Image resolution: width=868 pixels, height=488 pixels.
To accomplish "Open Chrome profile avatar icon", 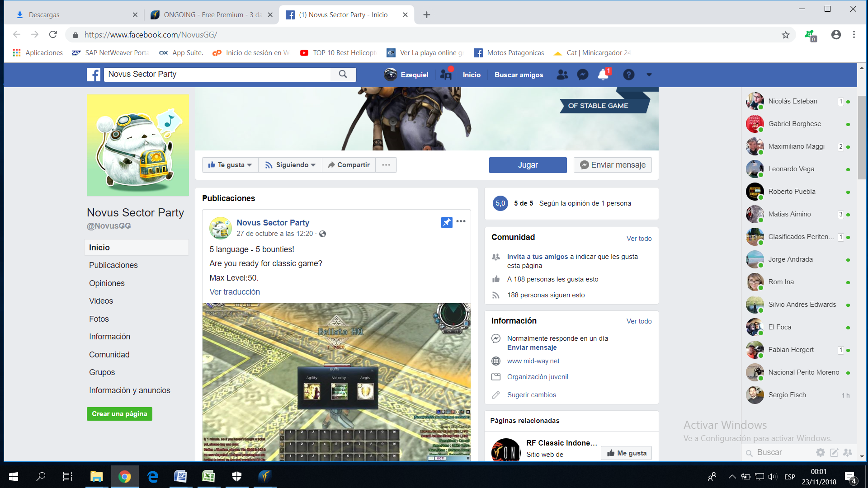I will [836, 35].
